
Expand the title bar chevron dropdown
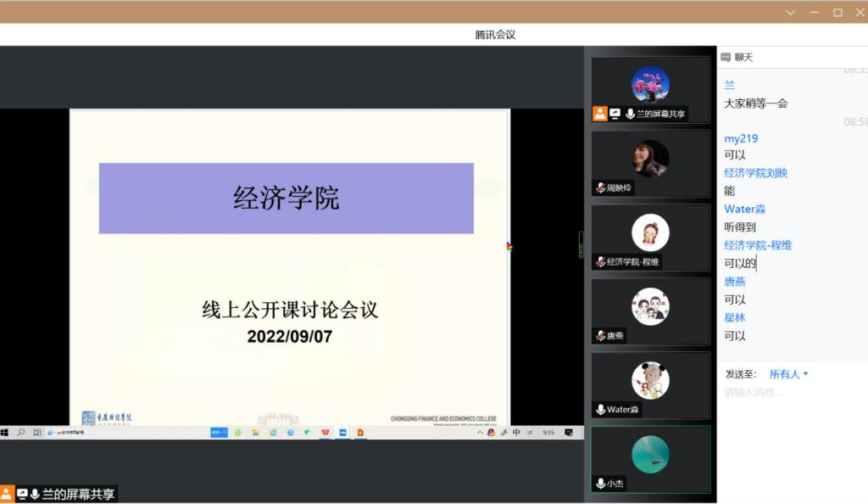pyautogui.click(x=790, y=13)
